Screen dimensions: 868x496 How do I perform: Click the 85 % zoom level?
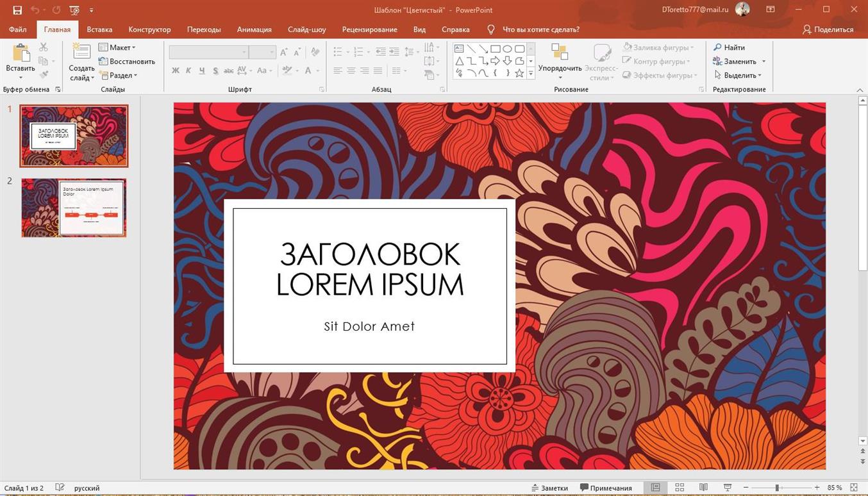pos(835,488)
